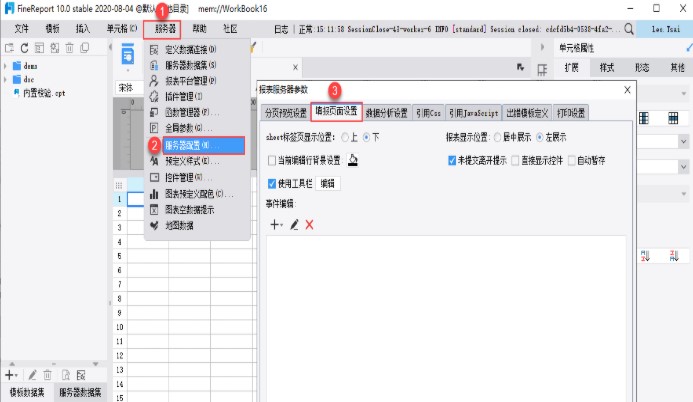
Task: Select 图表预定义配色 menu entry
Action: [x=197, y=193]
